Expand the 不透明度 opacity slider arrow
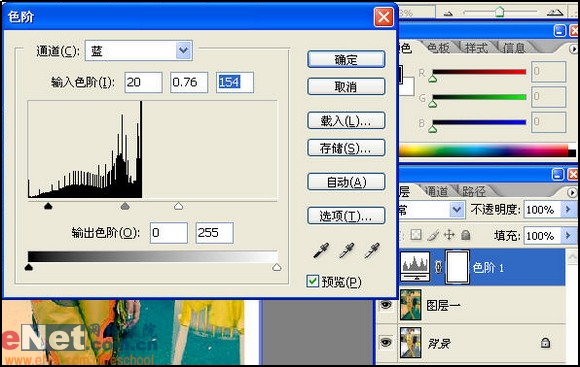580x367 pixels. 569,210
